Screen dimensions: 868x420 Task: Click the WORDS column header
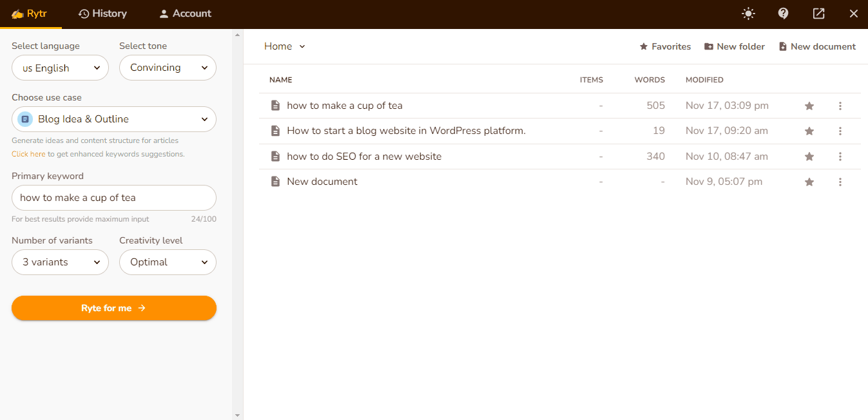click(650, 80)
